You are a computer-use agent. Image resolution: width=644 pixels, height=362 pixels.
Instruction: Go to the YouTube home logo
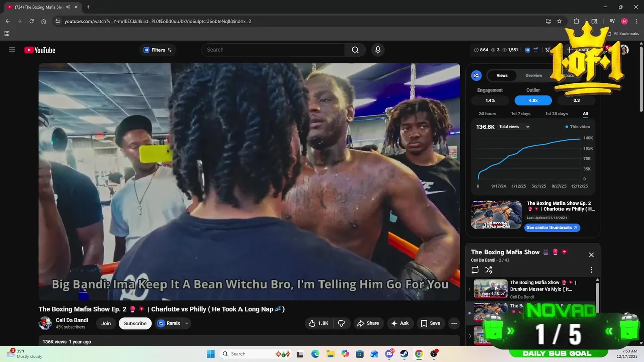[40, 50]
